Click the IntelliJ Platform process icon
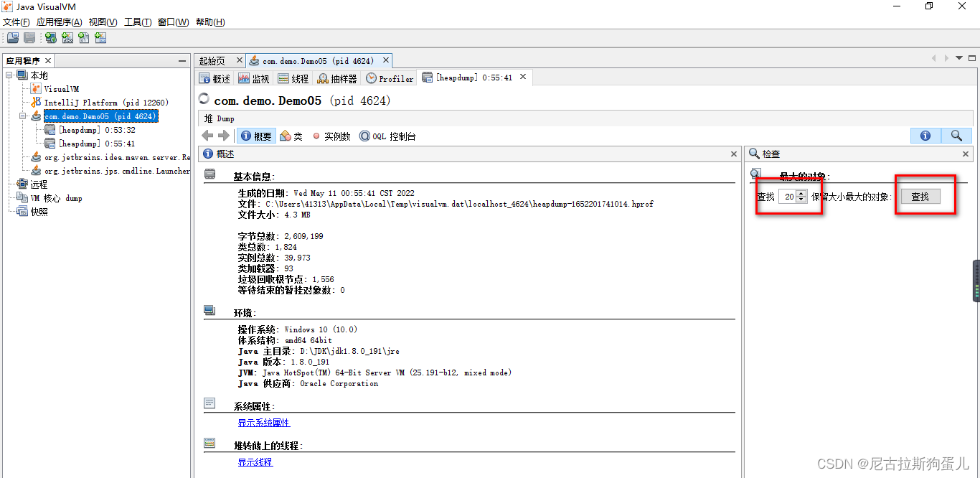980x478 pixels. tap(37, 103)
